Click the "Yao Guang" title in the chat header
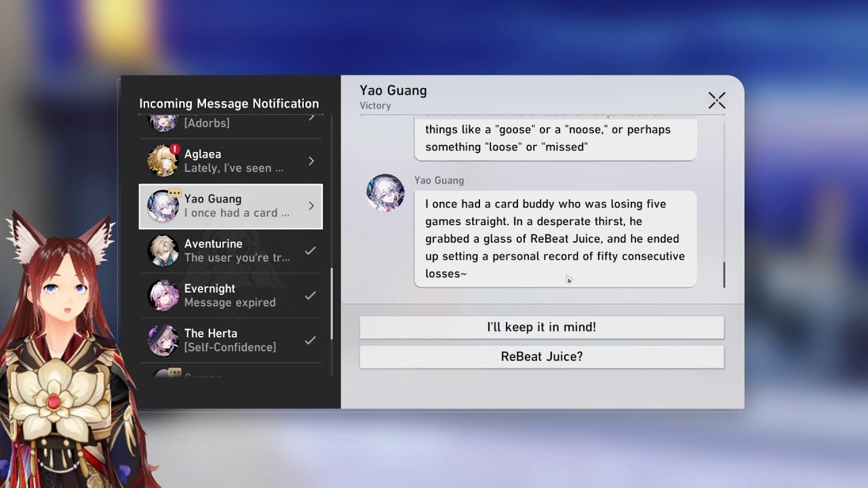The height and width of the screenshot is (488, 868). (x=393, y=91)
